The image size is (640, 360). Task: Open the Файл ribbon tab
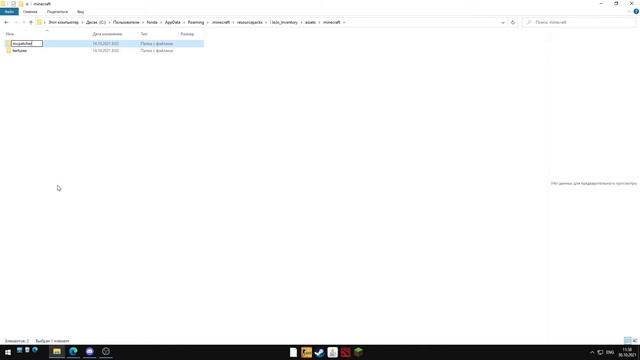(x=9, y=12)
